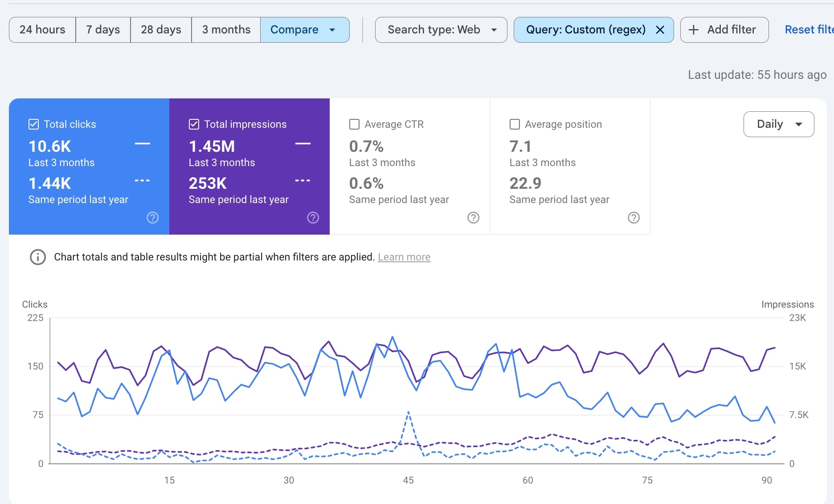Open the Daily granularity dropdown

[778, 124]
